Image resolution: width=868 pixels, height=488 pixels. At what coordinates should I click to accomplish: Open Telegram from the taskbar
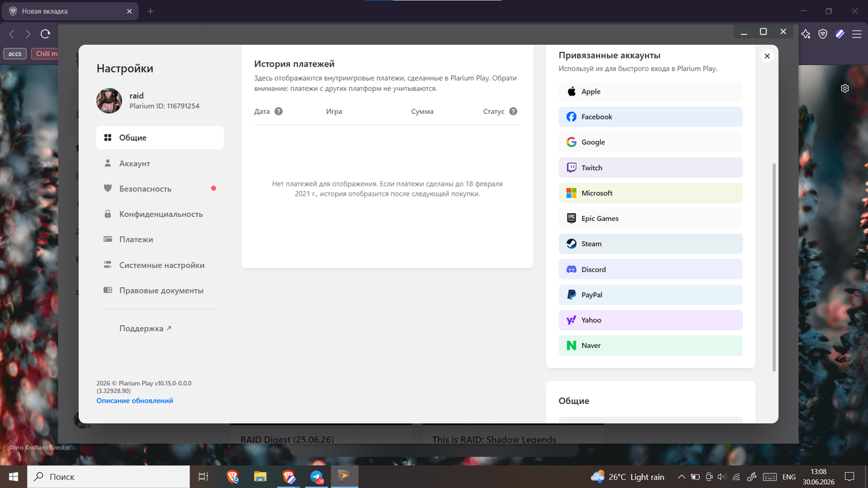coord(317,477)
